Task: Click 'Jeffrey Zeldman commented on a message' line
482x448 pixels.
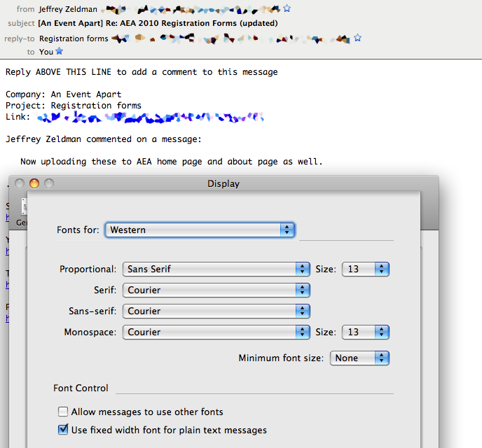Action: click(104, 139)
